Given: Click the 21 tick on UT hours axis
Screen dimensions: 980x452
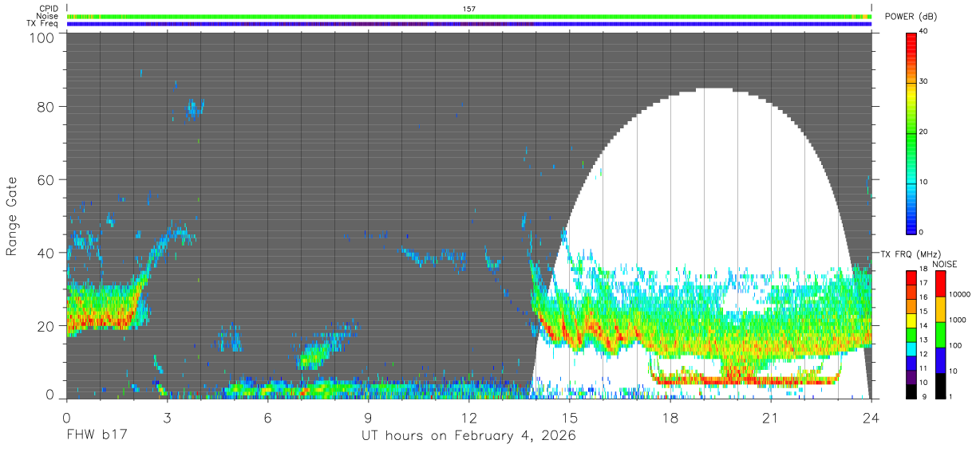Looking at the screenshot, I should pyautogui.click(x=771, y=417).
